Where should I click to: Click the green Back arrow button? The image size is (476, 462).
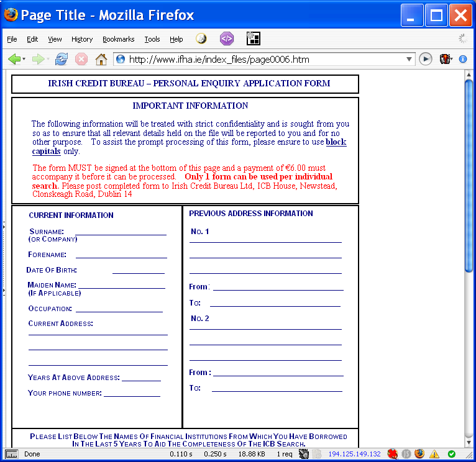[x=14, y=59]
